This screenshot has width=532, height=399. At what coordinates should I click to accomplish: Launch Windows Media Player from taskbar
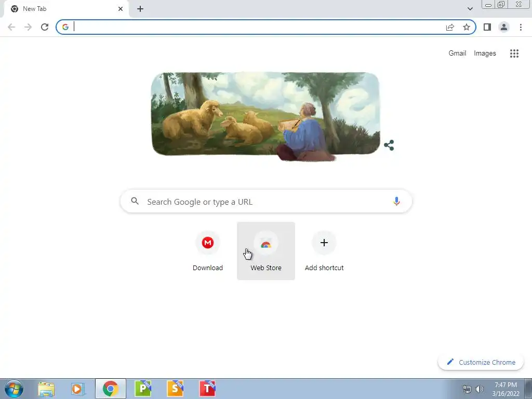click(x=78, y=389)
